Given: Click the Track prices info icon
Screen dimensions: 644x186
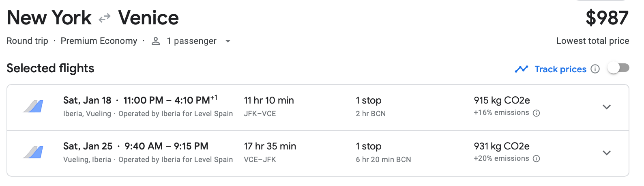Looking at the screenshot, I should (595, 69).
